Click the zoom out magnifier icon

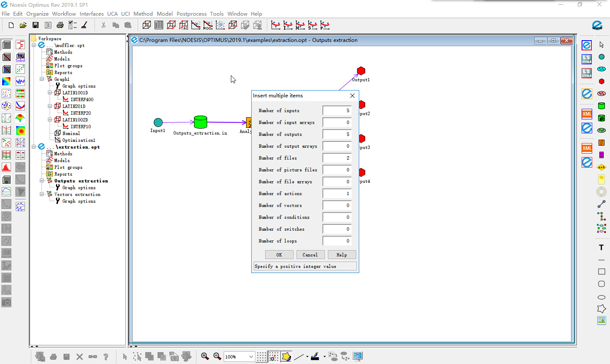[x=217, y=356]
